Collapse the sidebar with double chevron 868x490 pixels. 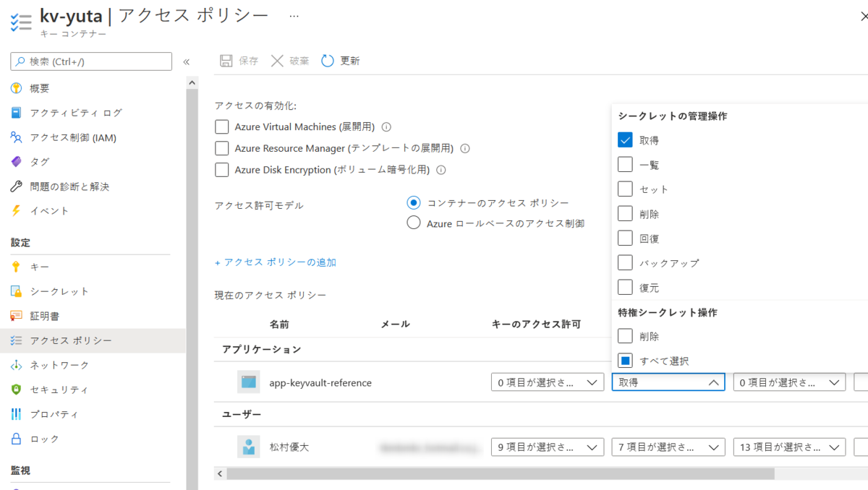[x=186, y=61]
